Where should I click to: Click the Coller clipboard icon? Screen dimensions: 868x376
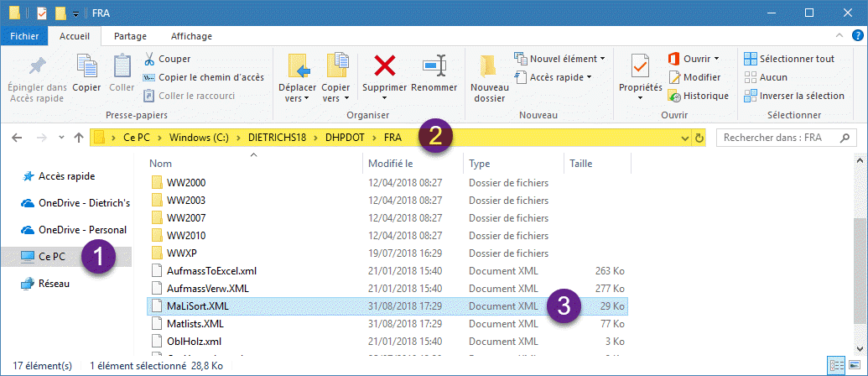pyautogui.click(x=122, y=67)
